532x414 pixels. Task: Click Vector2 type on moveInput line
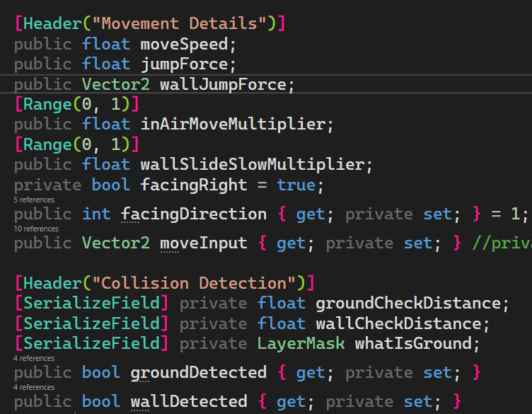116,243
